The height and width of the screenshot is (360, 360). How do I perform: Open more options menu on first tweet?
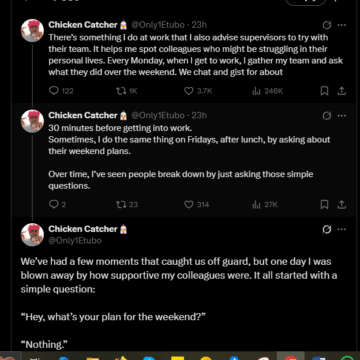(342, 25)
